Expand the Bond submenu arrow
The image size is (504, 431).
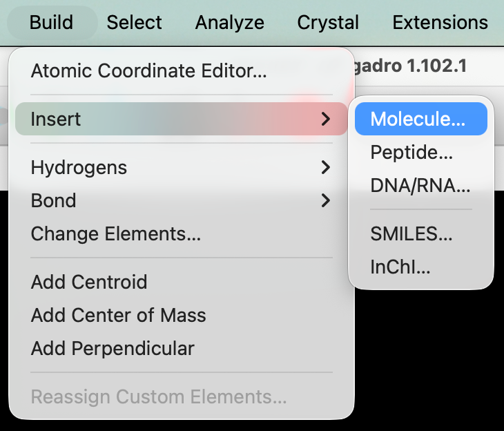point(326,200)
